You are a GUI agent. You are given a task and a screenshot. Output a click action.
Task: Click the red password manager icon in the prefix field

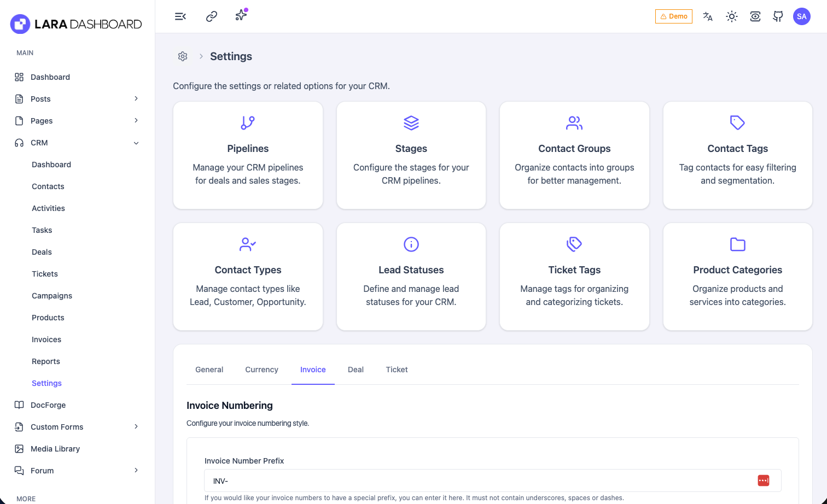[x=763, y=480]
